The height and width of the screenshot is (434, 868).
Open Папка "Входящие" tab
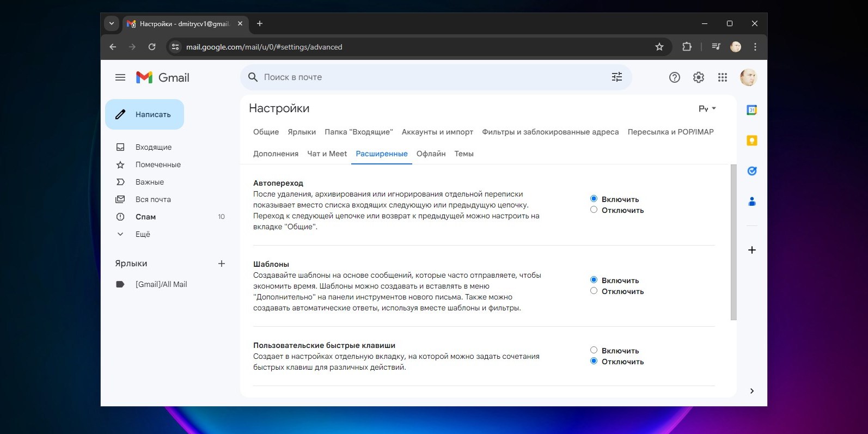[x=359, y=132]
